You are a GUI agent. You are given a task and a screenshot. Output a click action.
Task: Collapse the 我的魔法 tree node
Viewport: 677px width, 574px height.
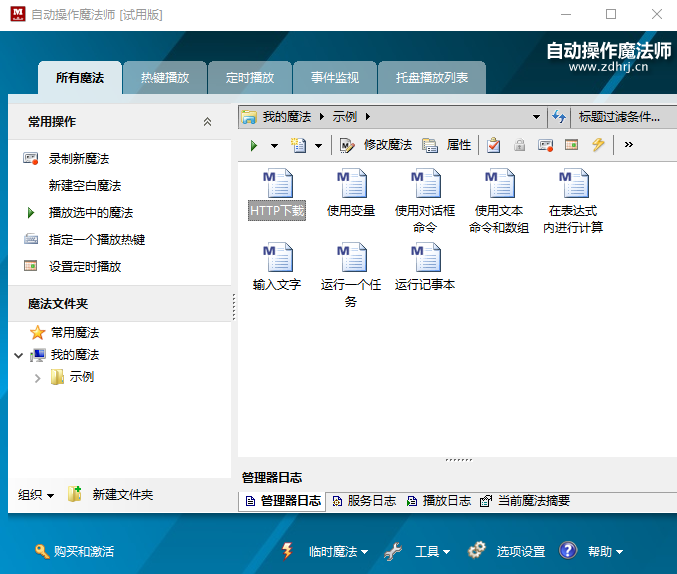(19, 355)
